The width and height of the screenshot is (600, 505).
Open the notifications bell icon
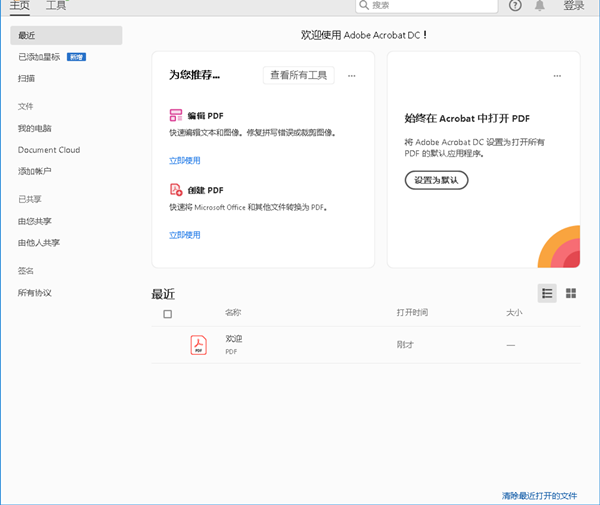[540, 6]
